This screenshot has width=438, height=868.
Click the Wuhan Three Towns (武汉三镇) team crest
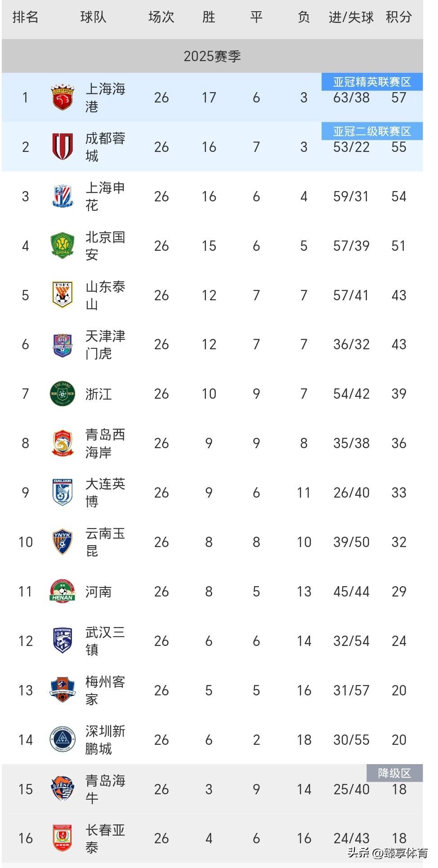coord(62,641)
